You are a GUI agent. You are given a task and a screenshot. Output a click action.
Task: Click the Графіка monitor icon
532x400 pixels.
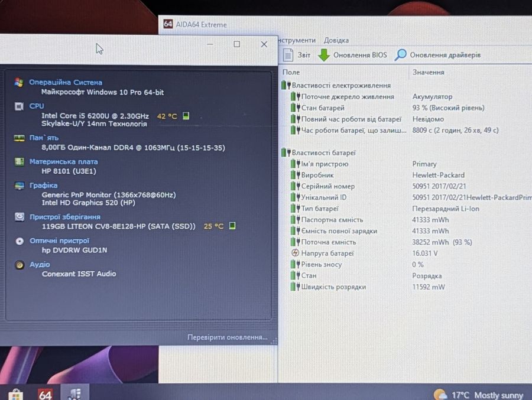tap(20, 186)
